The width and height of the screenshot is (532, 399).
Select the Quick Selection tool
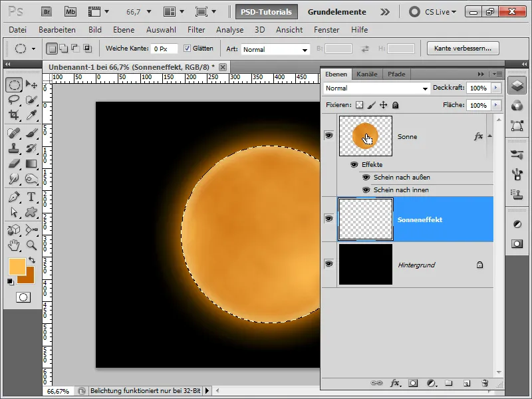point(31,100)
